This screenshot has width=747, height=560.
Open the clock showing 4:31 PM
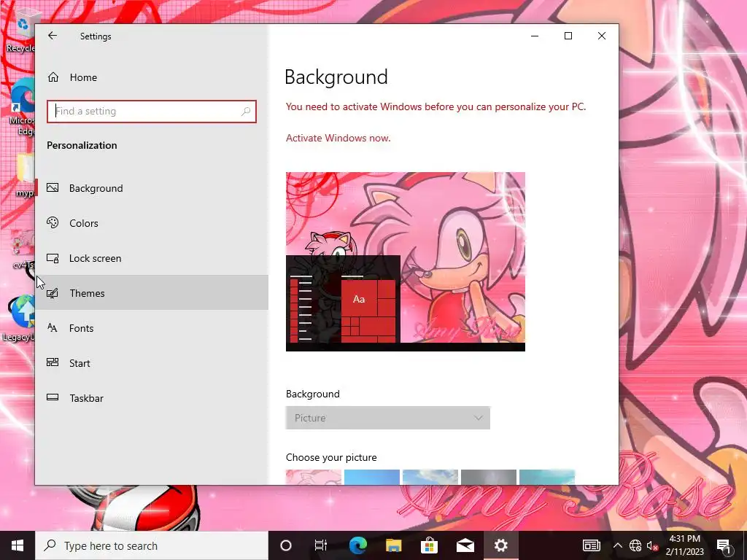pyautogui.click(x=684, y=545)
